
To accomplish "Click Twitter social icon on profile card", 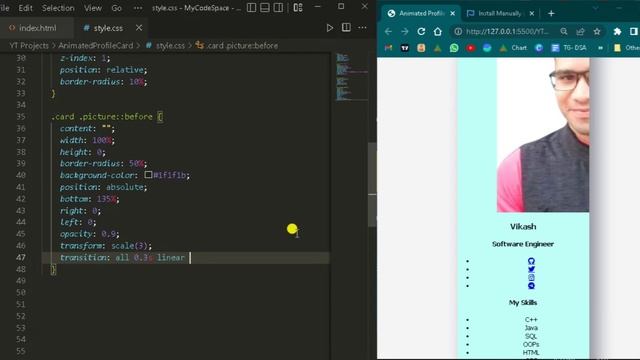I will tap(531, 269).
